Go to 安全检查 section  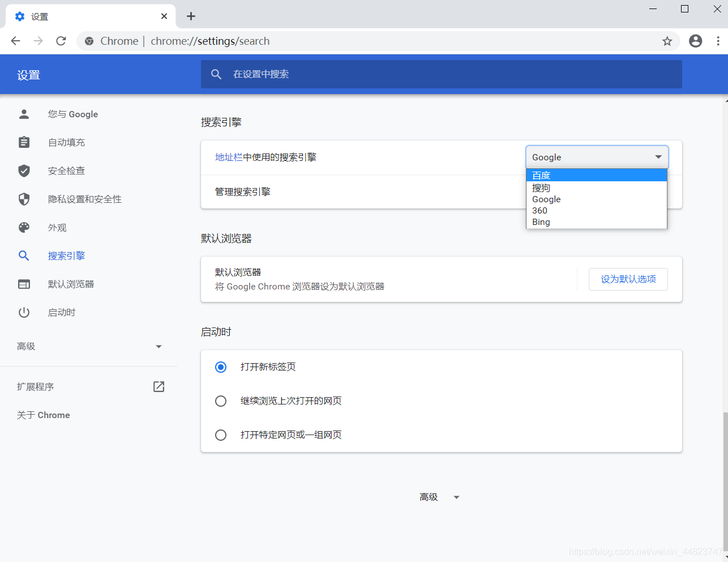point(66,171)
